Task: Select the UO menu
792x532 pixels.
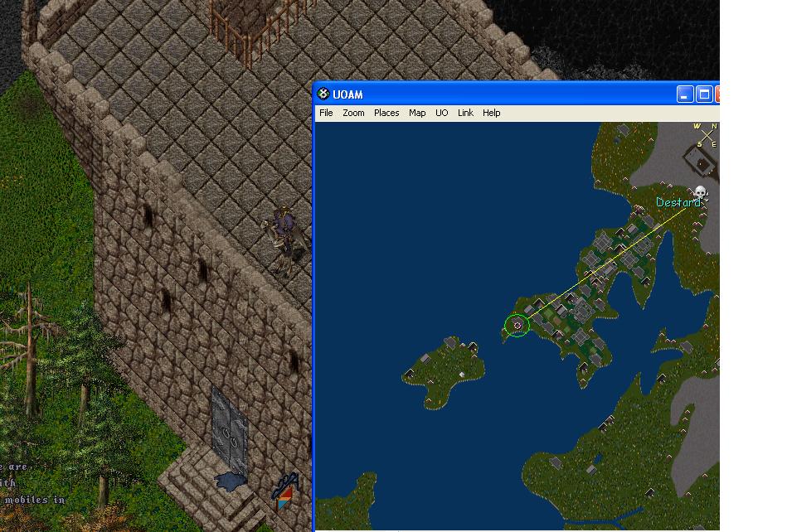Action: [x=442, y=113]
